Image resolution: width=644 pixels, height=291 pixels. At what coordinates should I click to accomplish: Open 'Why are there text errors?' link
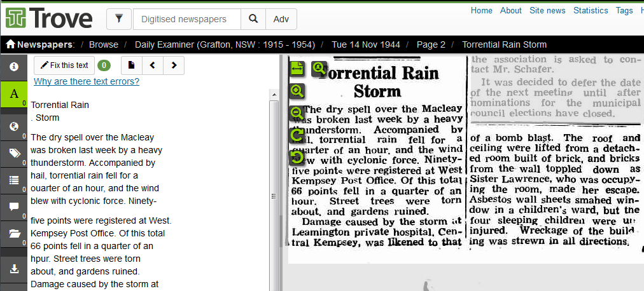pos(87,81)
